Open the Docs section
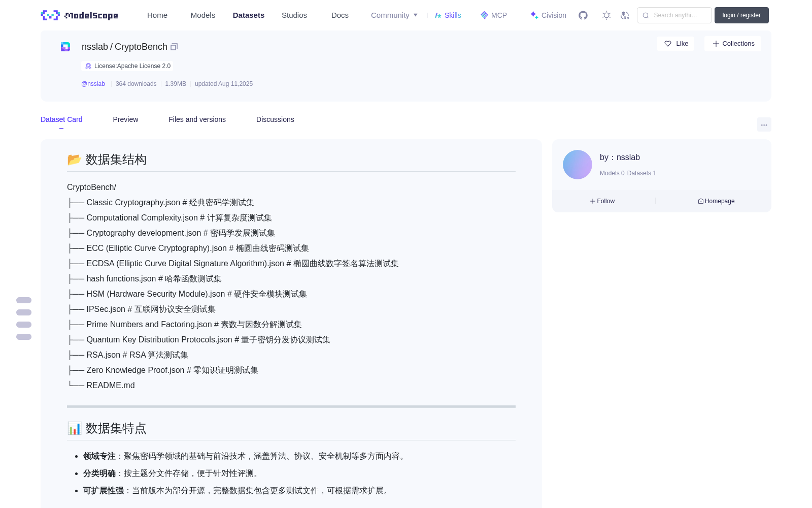 coord(340,15)
